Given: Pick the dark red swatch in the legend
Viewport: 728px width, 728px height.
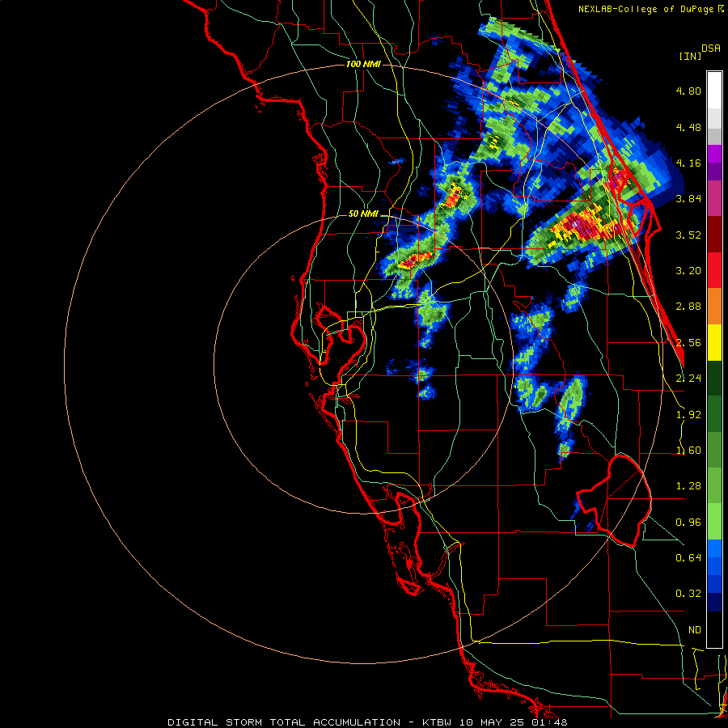Looking at the screenshot, I should tap(714, 235).
